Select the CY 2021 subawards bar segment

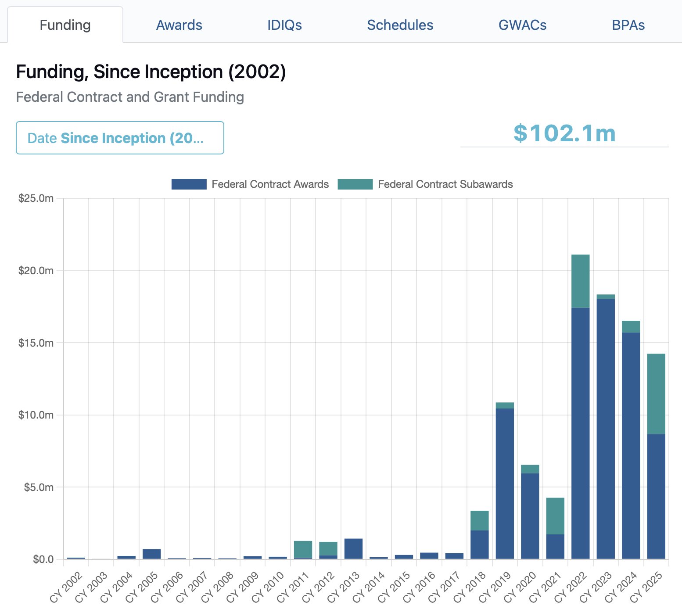(555, 516)
